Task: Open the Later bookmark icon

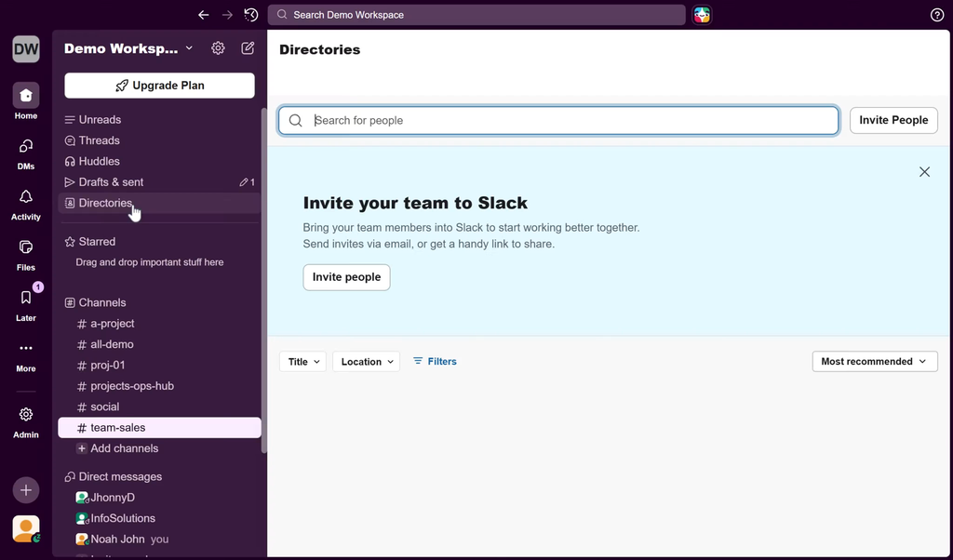Action: 26,299
